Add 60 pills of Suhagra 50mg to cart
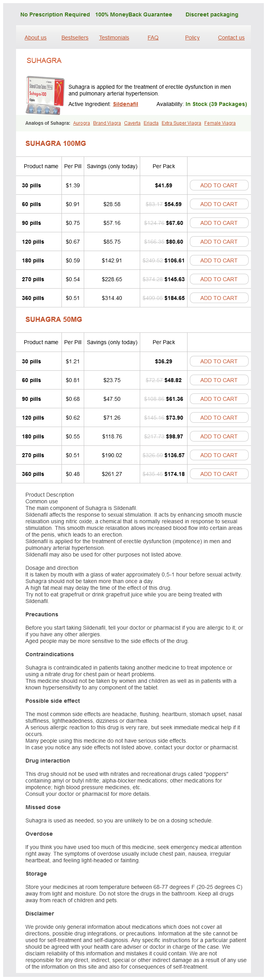Viewport: 267px width, 980px height. tap(219, 380)
